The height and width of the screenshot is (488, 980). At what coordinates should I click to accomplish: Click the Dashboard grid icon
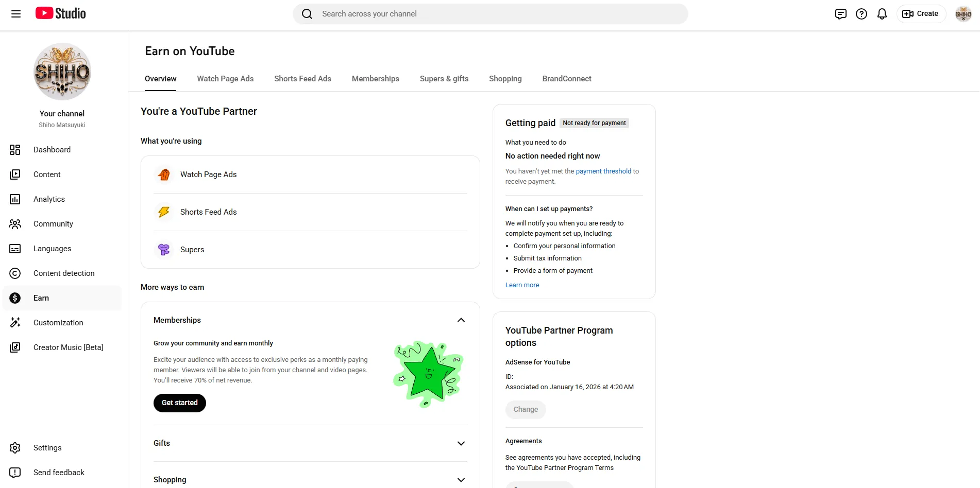(15, 150)
